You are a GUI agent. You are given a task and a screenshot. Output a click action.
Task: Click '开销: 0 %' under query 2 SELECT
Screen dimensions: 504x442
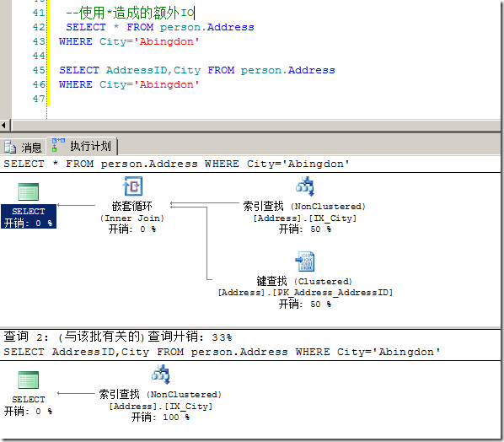pos(29,411)
